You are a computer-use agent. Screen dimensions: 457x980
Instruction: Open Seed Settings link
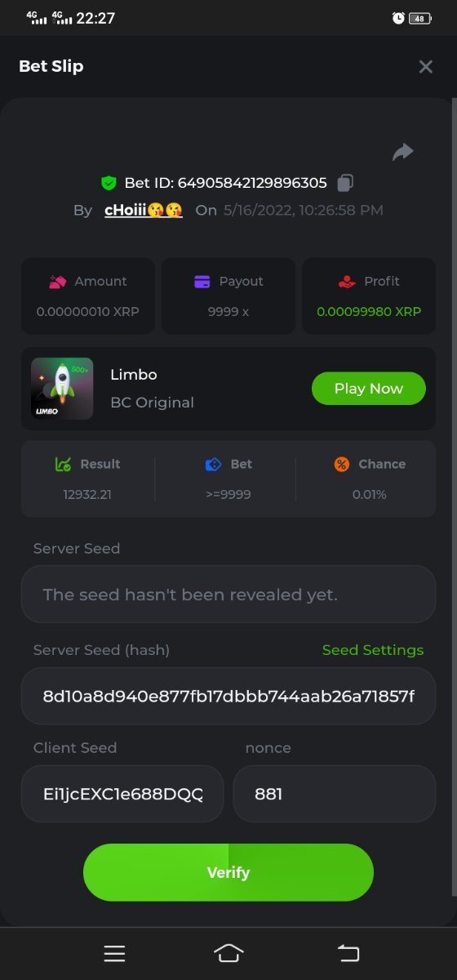(373, 650)
